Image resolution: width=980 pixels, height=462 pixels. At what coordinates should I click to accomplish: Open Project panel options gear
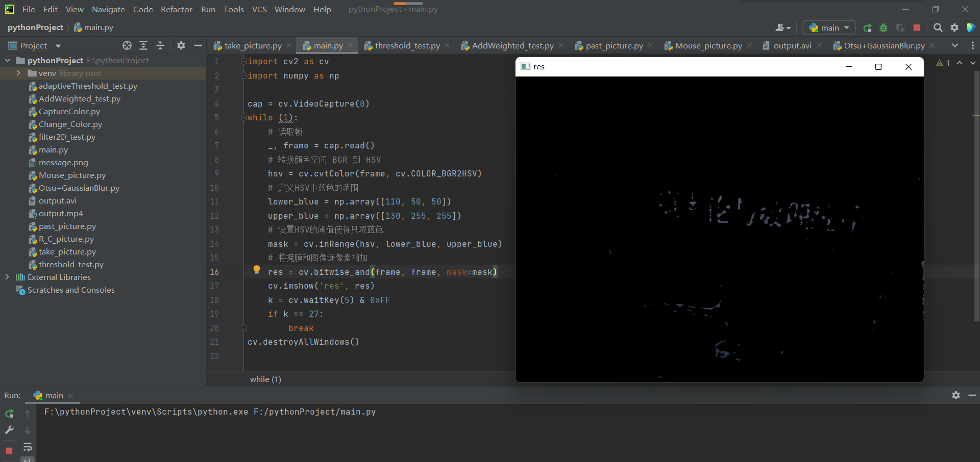(181, 45)
